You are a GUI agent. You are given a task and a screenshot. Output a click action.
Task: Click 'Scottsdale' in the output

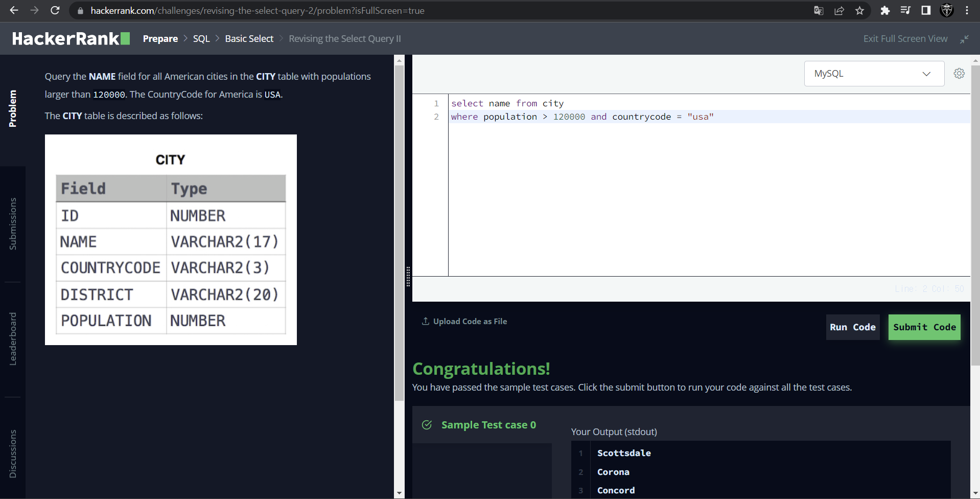624,453
